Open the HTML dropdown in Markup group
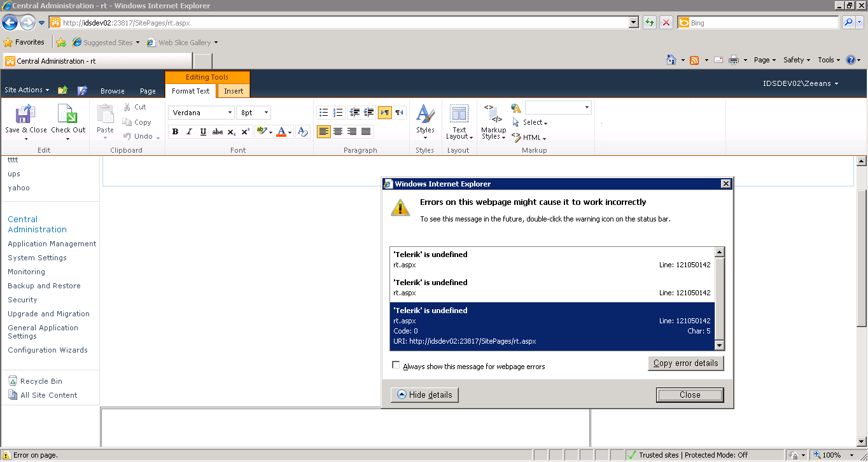The image size is (868, 462). pyautogui.click(x=529, y=137)
